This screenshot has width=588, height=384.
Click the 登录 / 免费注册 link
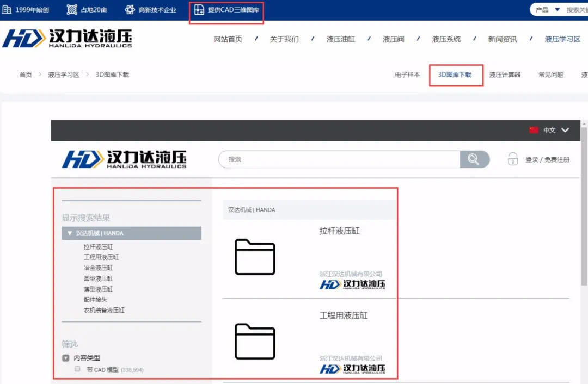coord(547,159)
